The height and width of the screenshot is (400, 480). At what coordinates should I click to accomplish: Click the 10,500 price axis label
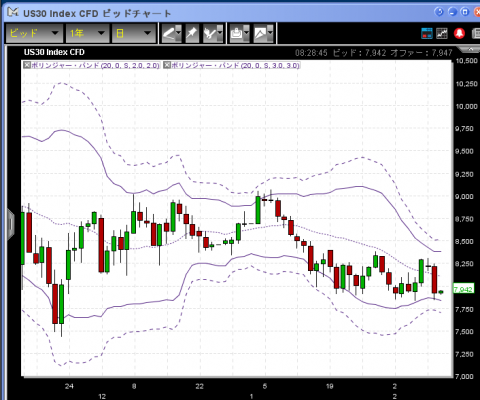[467, 61]
